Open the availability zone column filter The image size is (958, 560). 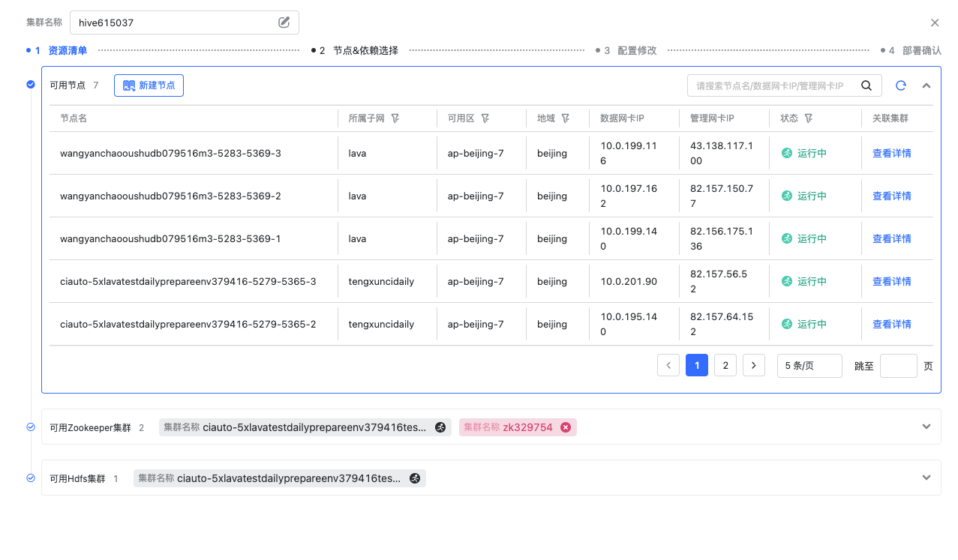click(485, 118)
